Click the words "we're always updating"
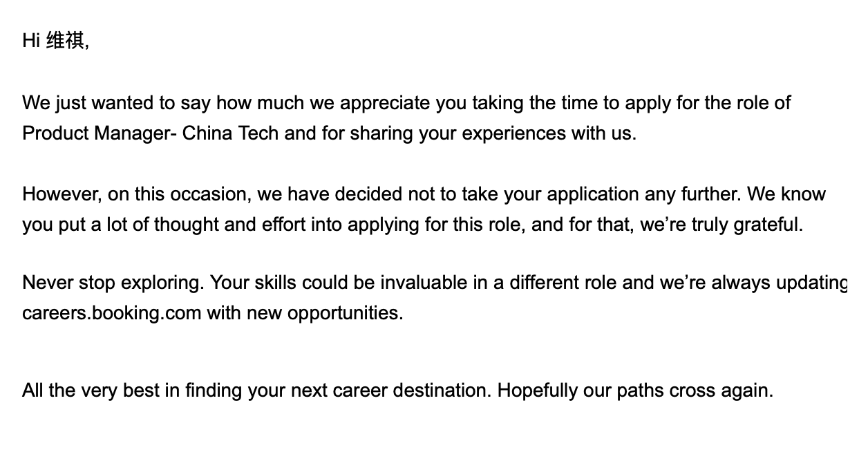 point(753,283)
